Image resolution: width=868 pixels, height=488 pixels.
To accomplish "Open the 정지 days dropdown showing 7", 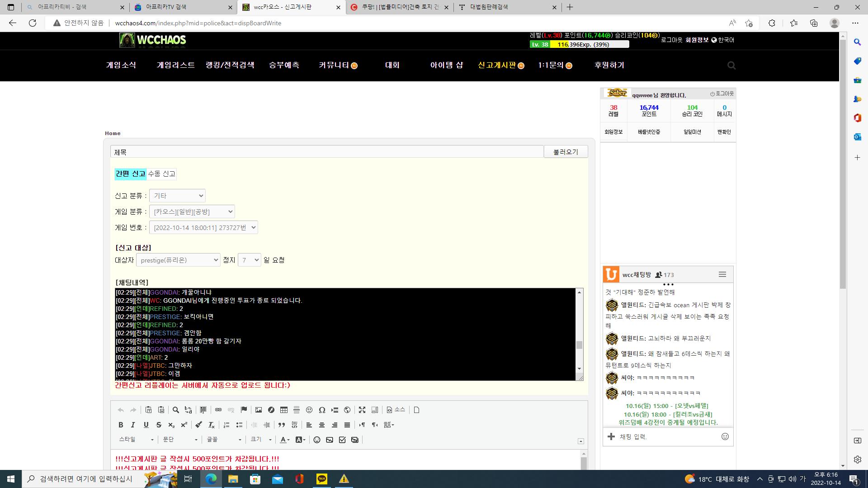I will 250,260.
